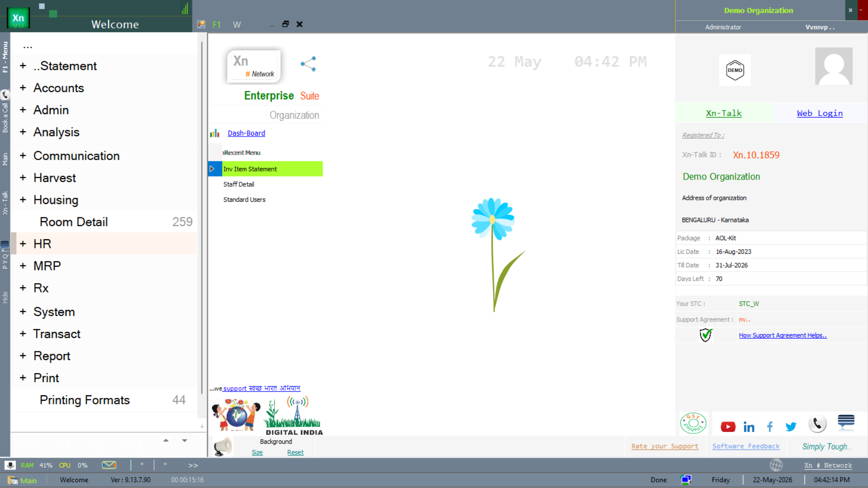The image size is (868, 488).
Task: Open the Facebook icon
Action: [770, 426]
